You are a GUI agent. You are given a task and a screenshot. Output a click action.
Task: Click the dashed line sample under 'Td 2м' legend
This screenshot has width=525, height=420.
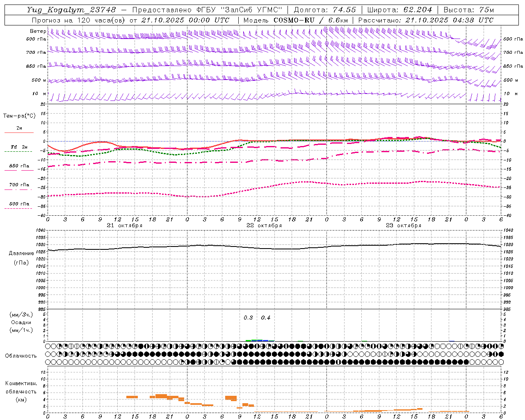(18, 151)
